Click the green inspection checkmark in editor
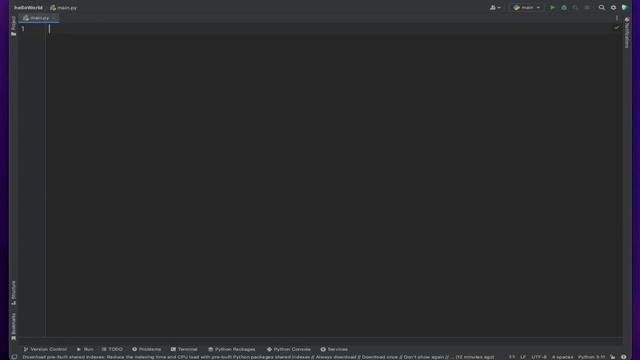The image size is (640, 360). [x=616, y=28]
